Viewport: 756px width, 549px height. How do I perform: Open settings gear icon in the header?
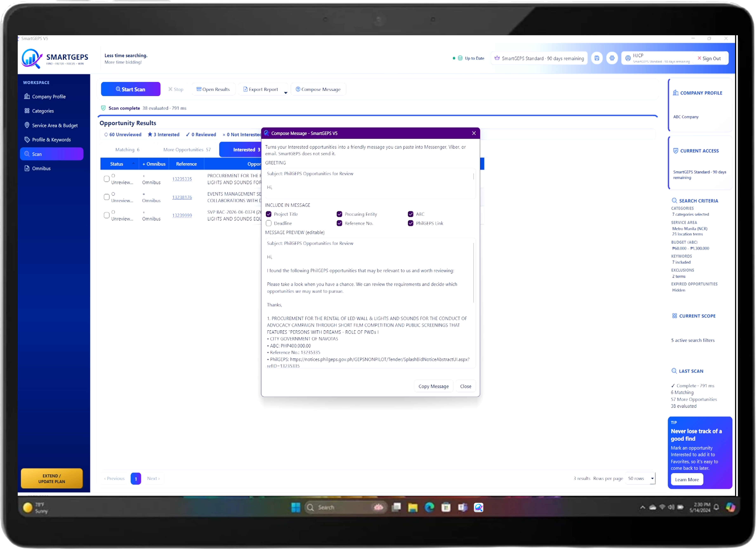612,58
